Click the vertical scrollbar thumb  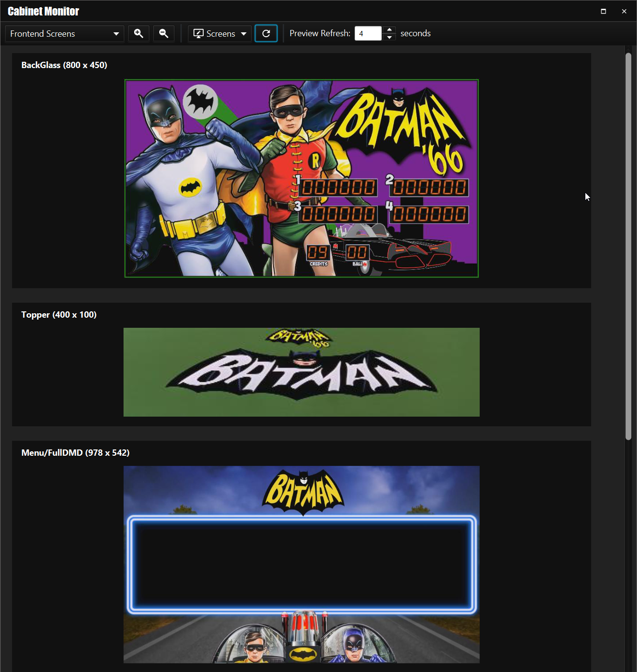(628, 246)
